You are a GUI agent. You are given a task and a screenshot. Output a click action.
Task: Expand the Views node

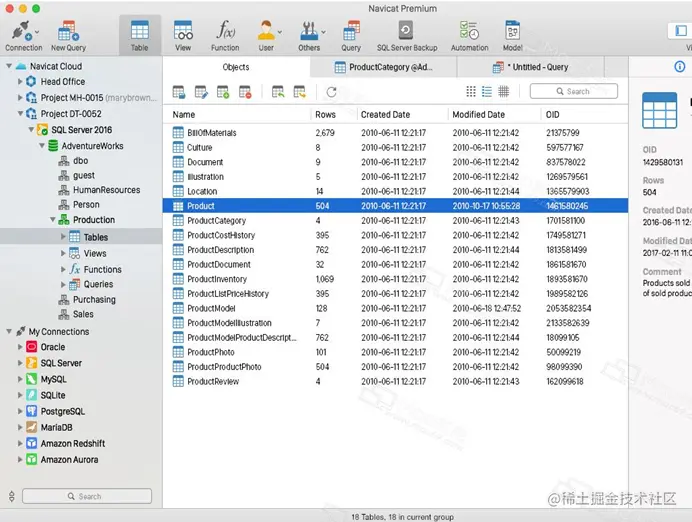point(63,253)
